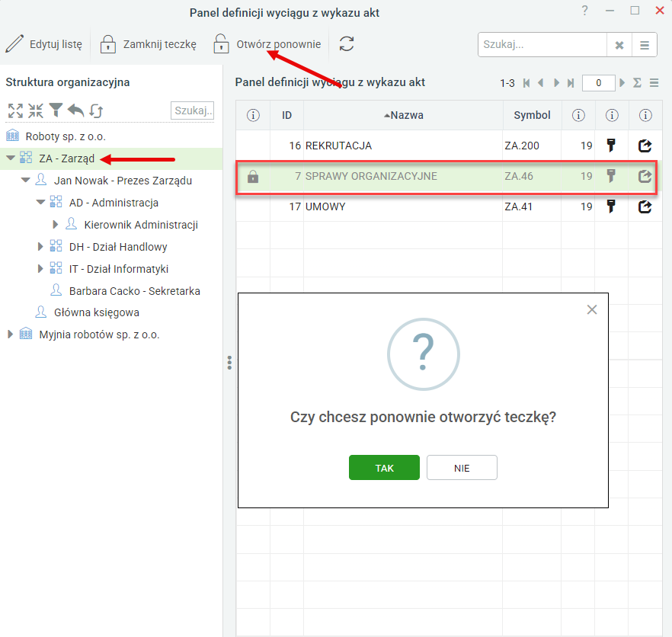The height and width of the screenshot is (637, 672).
Task: Go to the next page of results
Action: click(x=556, y=83)
